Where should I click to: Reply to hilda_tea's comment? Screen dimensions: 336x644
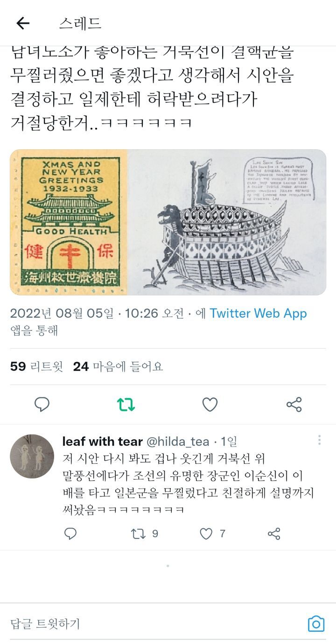pyautogui.click(x=70, y=533)
